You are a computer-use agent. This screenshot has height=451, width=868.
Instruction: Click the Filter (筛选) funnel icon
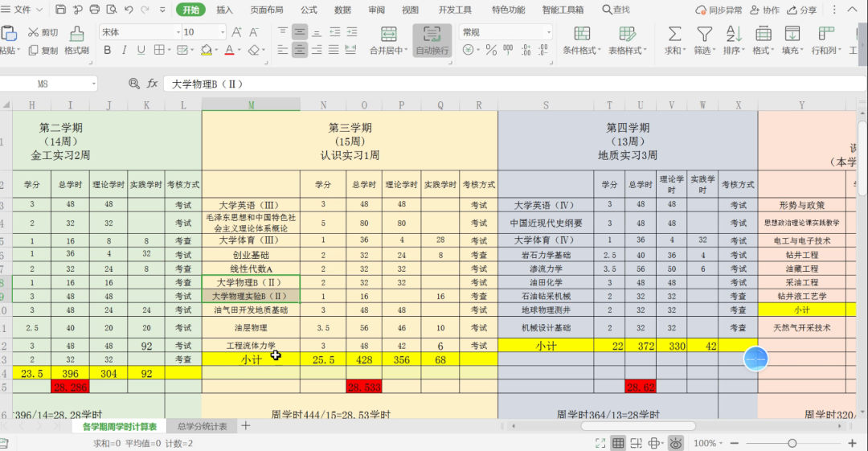point(704,35)
